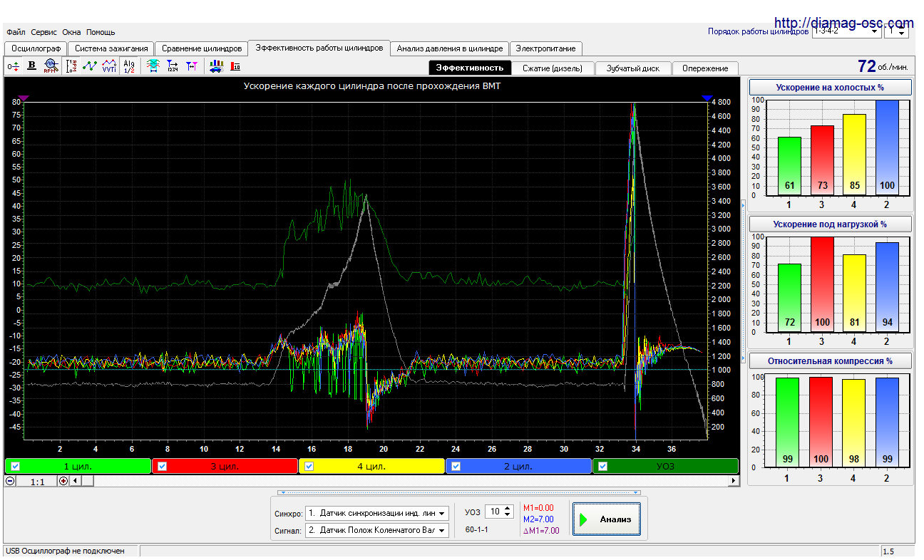This screenshot has width=924, height=560.
Task: Select the Сжатие (дизель) sub-tab
Action: [x=553, y=68]
